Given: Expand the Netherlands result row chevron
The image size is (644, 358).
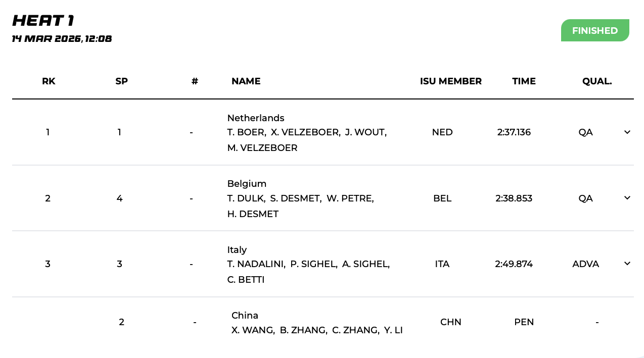Looking at the screenshot, I should pyautogui.click(x=627, y=132).
